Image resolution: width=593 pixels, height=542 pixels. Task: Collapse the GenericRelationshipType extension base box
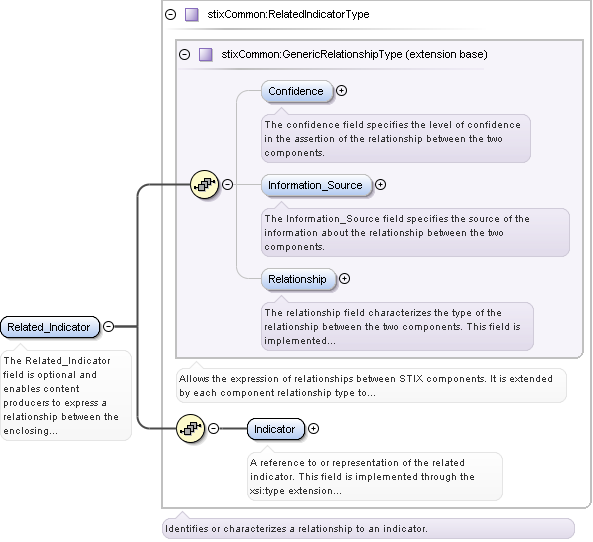coord(185,54)
